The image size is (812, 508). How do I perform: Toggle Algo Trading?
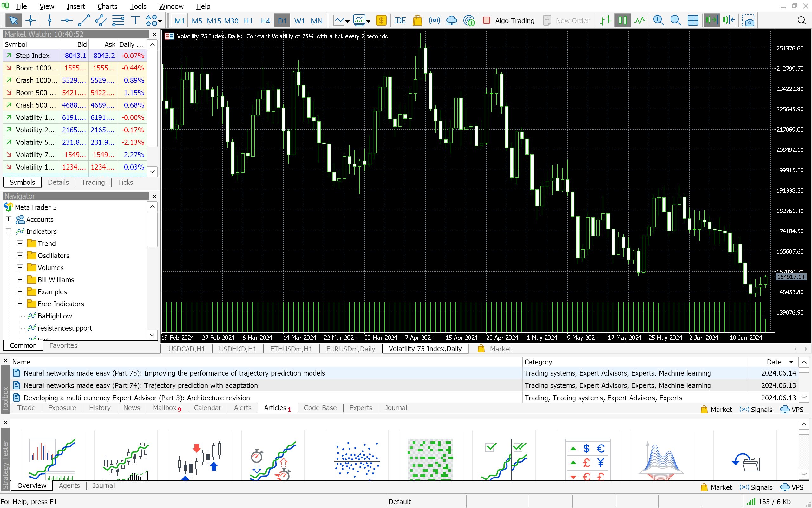point(509,21)
